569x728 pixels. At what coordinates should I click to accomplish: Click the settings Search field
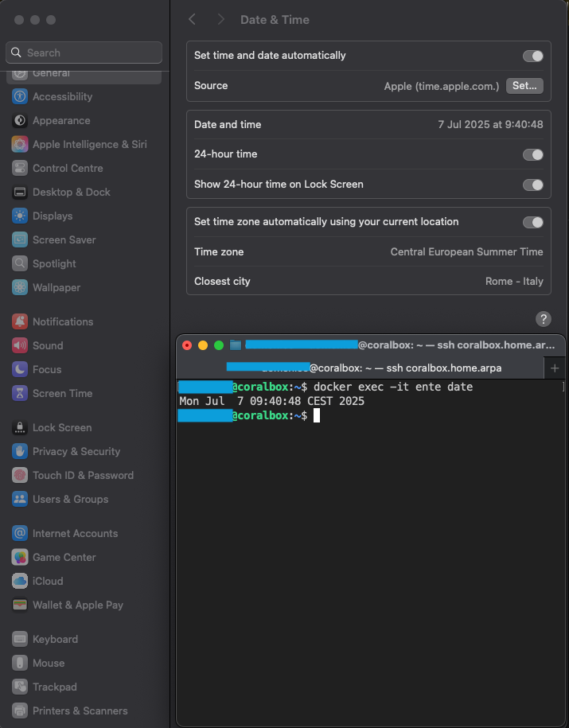pyautogui.click(x=84, y=53)
